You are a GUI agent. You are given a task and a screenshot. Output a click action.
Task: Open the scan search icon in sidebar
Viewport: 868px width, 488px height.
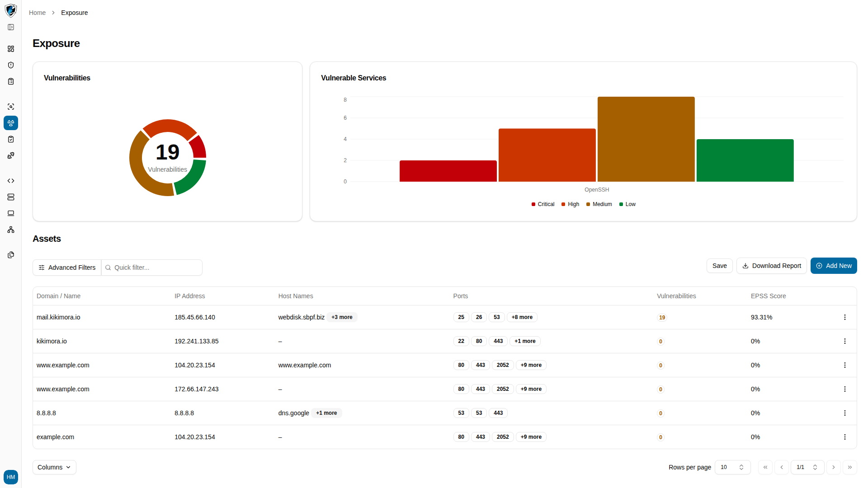coord(11,107)
